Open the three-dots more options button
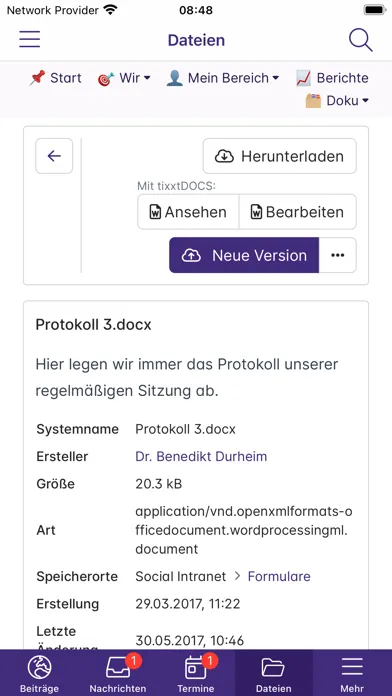392x696 pixels. (337, 255)
